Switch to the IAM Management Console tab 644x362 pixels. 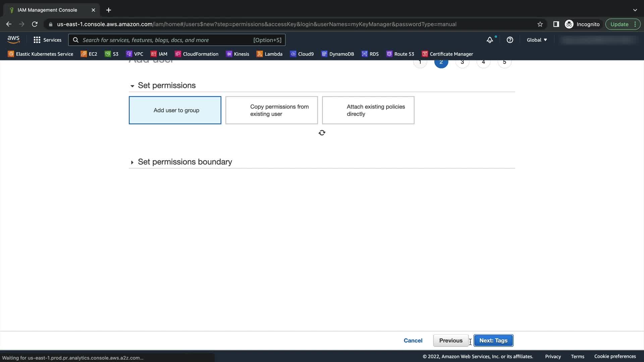coord(47,10)
